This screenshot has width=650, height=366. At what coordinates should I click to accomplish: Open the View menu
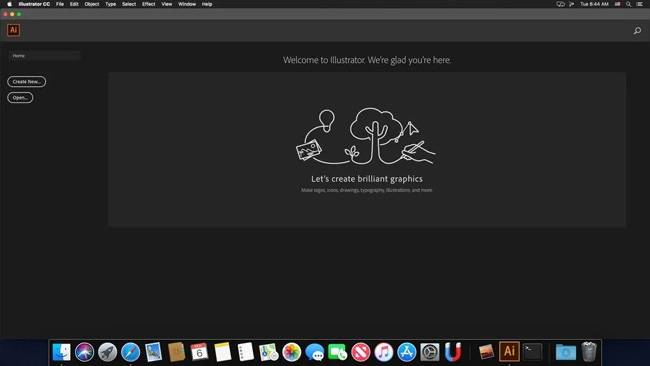click(x=167, y=4)
